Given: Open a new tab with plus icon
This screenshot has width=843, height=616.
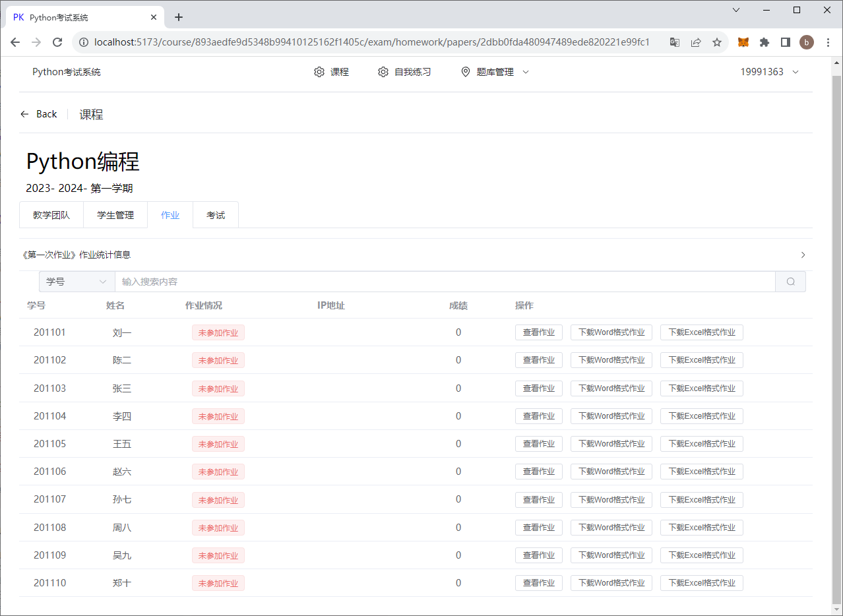Looking at the screenshot, I should pyautogui.click(x=179, y=17).
